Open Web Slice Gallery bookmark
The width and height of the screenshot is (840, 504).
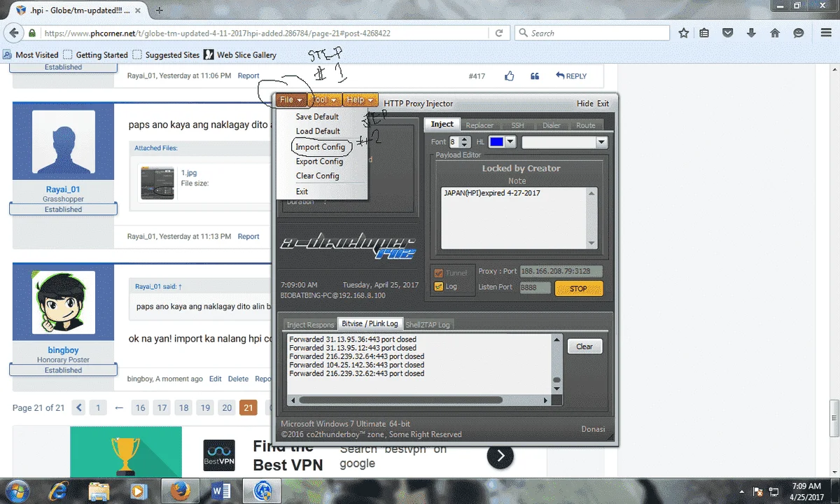coord(240,55)
